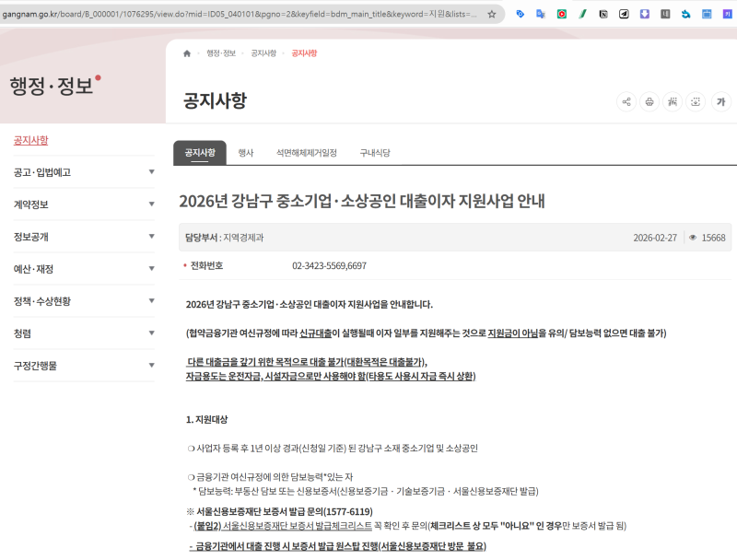Click gray 공지사항 breadcrumb link
The image size is (737, 560).
[x=263, y=53]
